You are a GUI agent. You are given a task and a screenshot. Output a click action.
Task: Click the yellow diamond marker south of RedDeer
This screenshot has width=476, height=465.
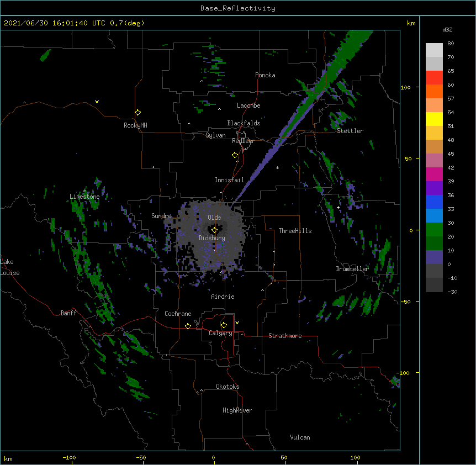pos(235,155)
